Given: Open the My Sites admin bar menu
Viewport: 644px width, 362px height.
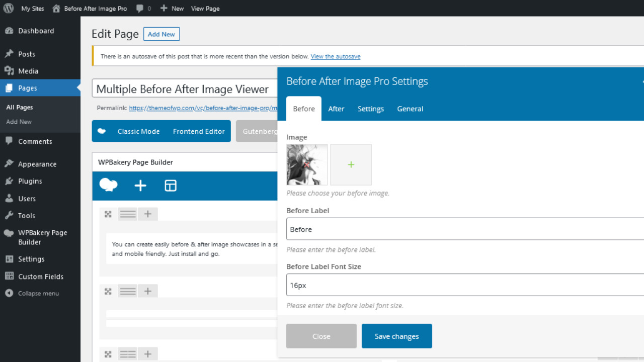Looking at the screenshot, I should click(33, 9).
